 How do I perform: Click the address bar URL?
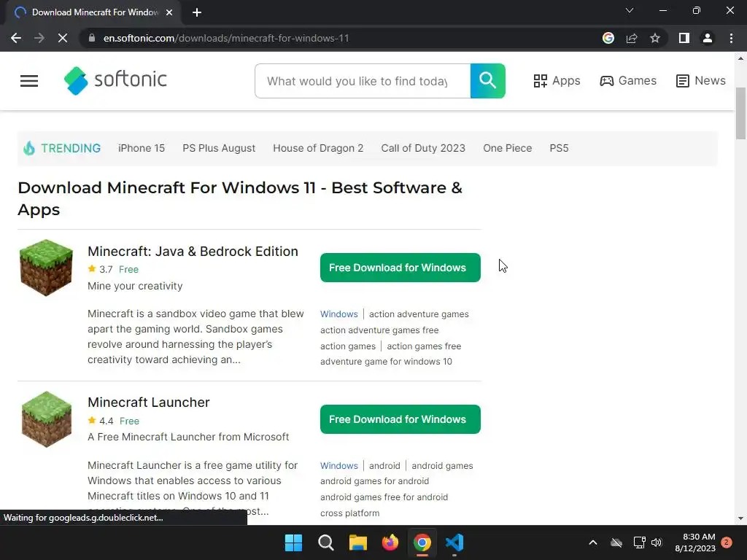(226, 38)
